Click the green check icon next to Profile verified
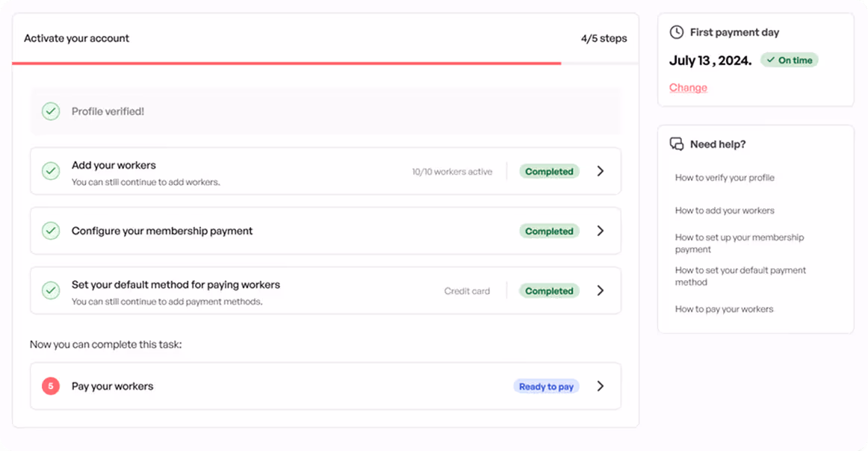The height and width of the screenshot is (451, 868). 51,111
